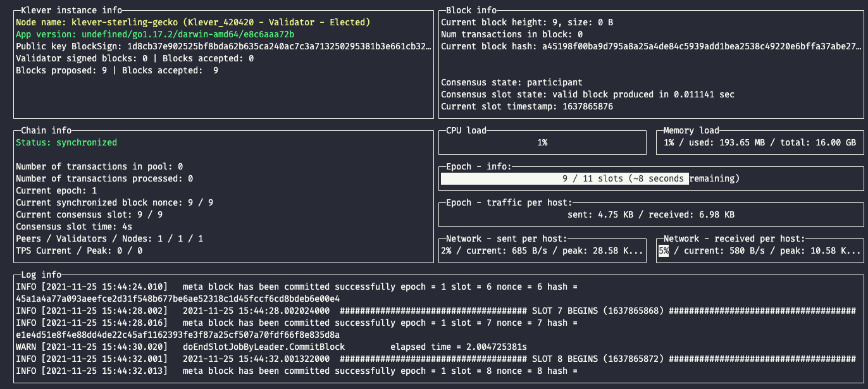Image resolution: width=868 pixels, height=389 pixels.
Task: Click the Node name klever-sterling-gecko line
Action: pyautogui.click(x=192, y=22)
